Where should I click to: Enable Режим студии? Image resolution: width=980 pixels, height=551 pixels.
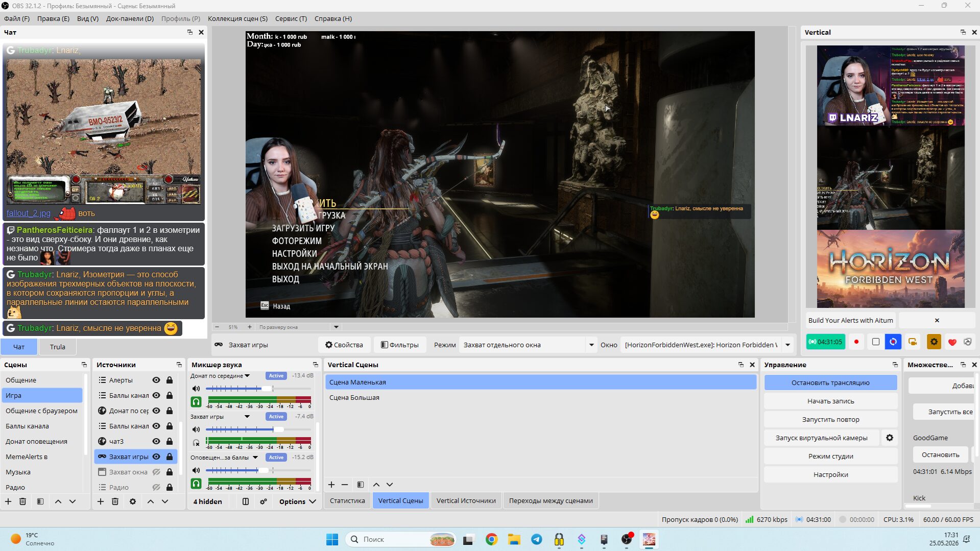click(x=830, y=456)
